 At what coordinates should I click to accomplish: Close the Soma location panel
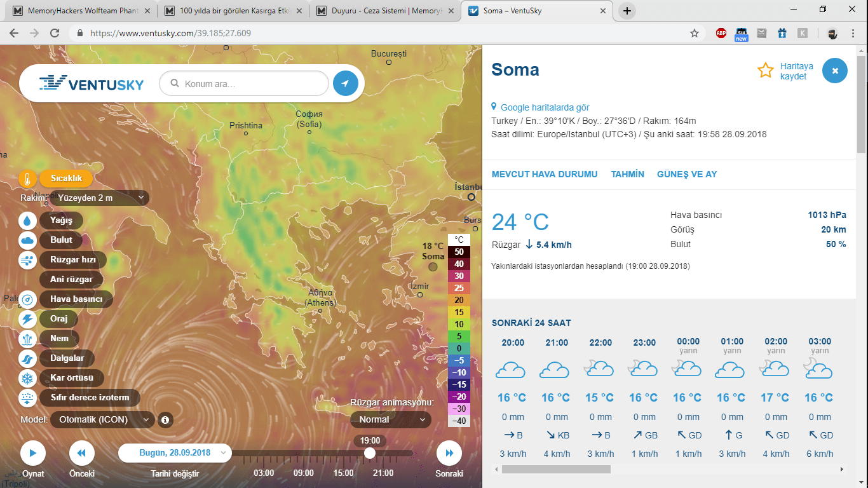pos(835,71)
